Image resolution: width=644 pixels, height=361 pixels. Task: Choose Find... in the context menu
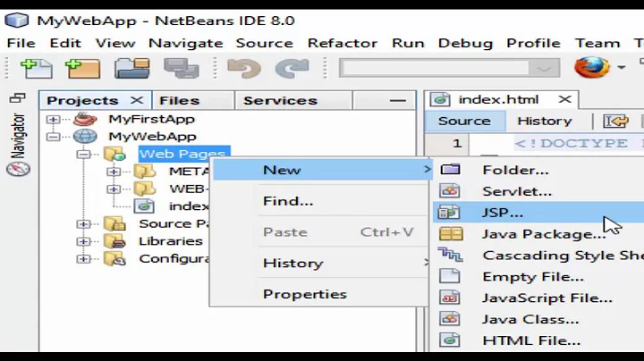(322, 201)
